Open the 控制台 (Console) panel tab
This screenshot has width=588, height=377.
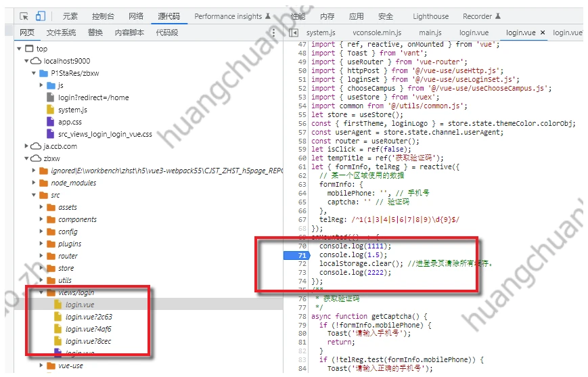coord(103,16)
